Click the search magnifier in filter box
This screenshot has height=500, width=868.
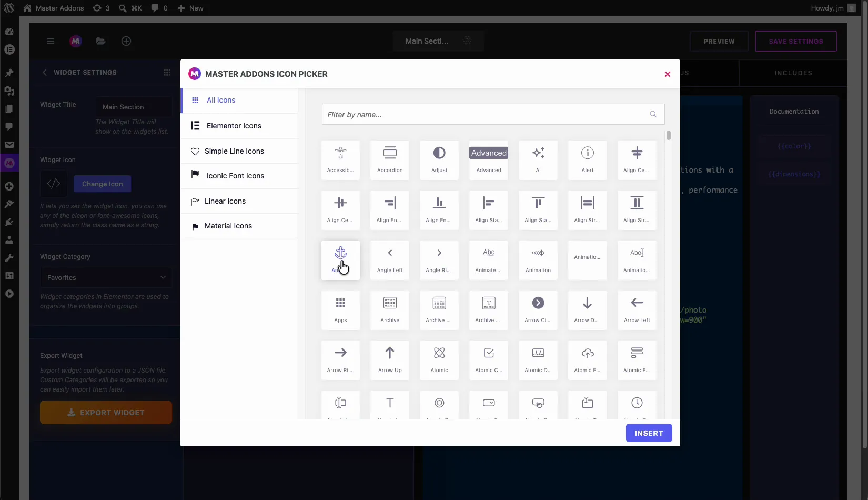point(653,114)
